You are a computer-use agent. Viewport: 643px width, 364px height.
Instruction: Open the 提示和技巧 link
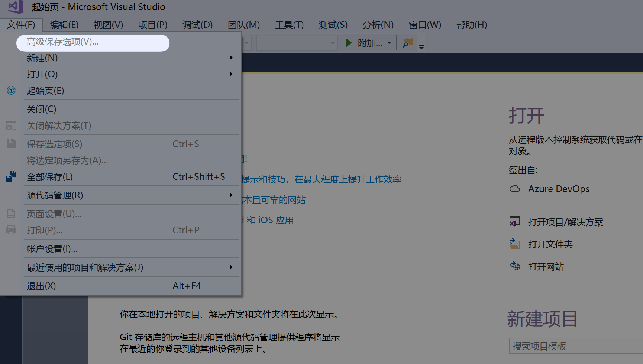click(268, 179)
